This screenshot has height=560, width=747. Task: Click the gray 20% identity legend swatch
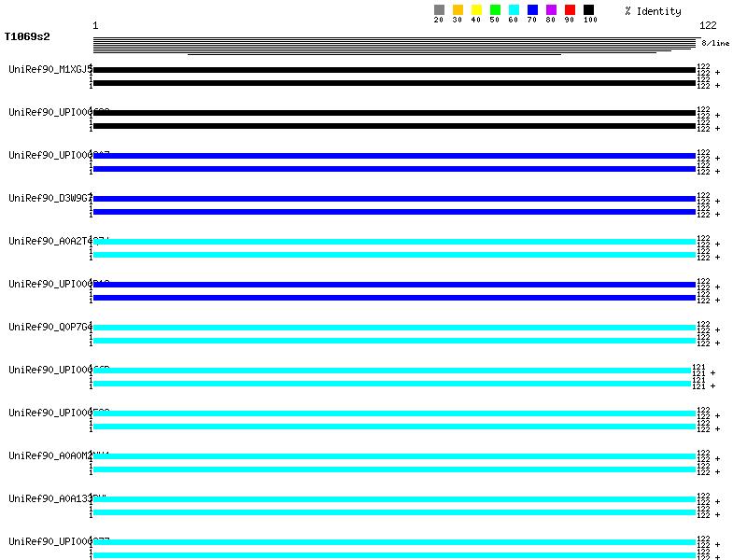[439, 10]
